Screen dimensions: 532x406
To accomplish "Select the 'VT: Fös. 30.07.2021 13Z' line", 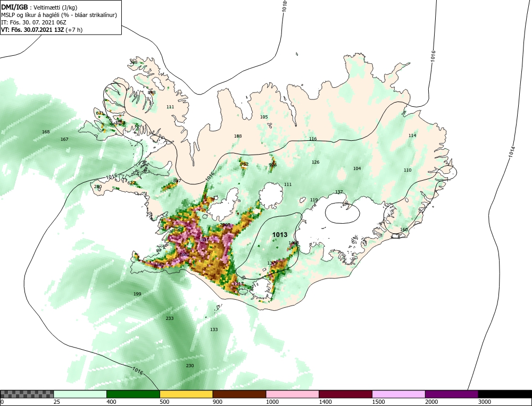I will 41,29.
